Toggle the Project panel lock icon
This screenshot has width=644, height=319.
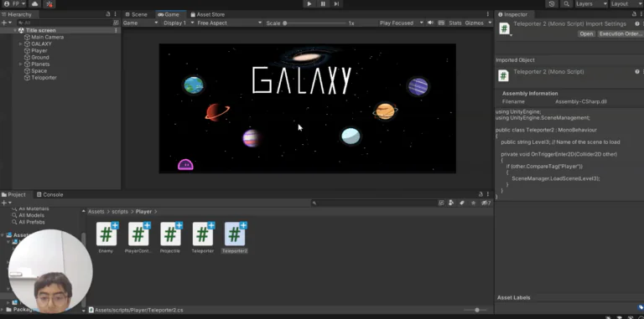pyautogui.click(x=480, y=194)
